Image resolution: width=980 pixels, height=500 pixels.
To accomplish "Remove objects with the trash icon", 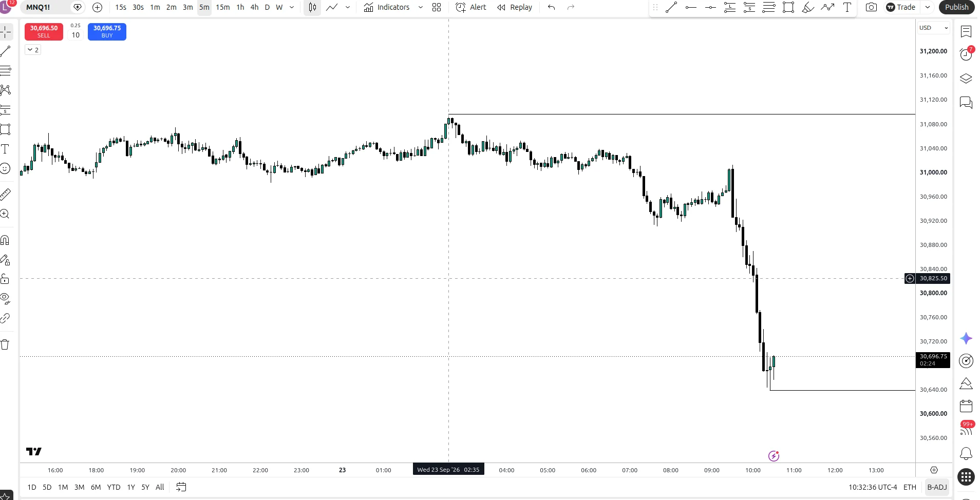I will (x=5, y=344).
